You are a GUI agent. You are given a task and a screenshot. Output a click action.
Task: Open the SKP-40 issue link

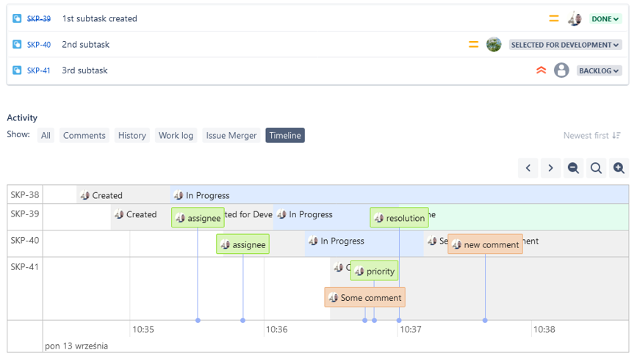[39, 45]
